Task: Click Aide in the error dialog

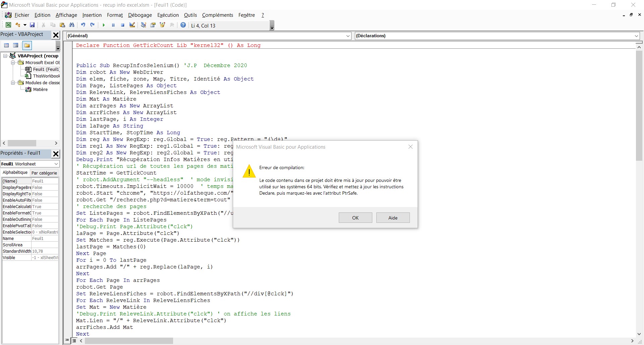Action: tap(393, 218)
